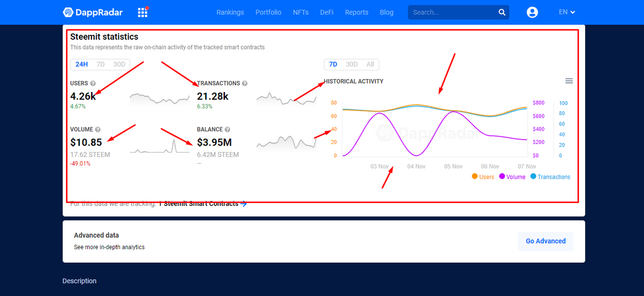Click the Steemit statistics heading
Image resolution: width=644 pixels, height=296 pixels.
point(104,37)
